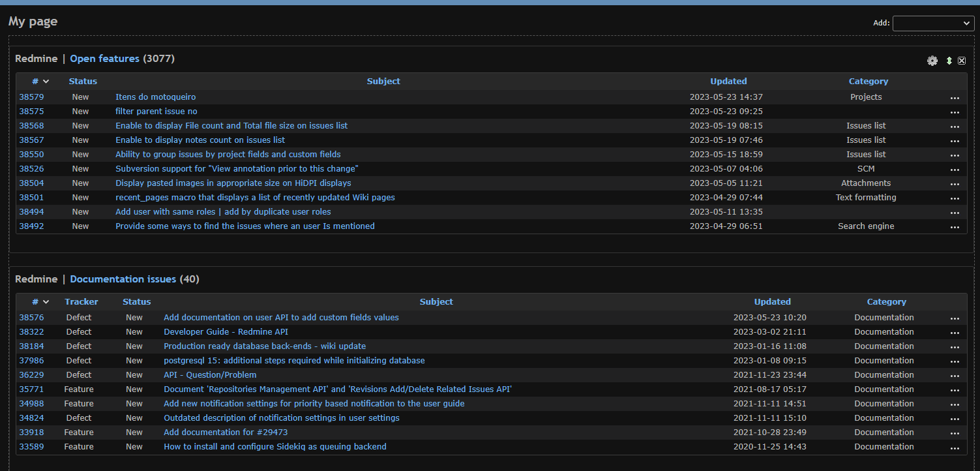Open actions menu for issue 34824
This screenshot has height=471, width=980.
coord(955,419)
